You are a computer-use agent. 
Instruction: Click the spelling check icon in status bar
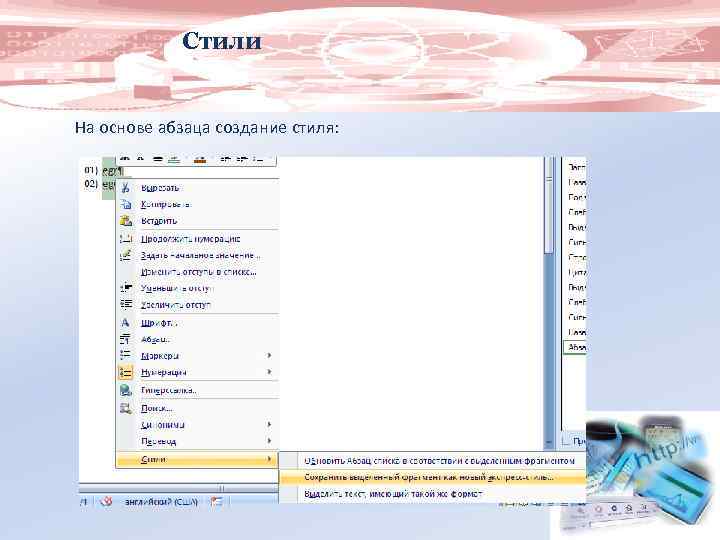point(106,502)
